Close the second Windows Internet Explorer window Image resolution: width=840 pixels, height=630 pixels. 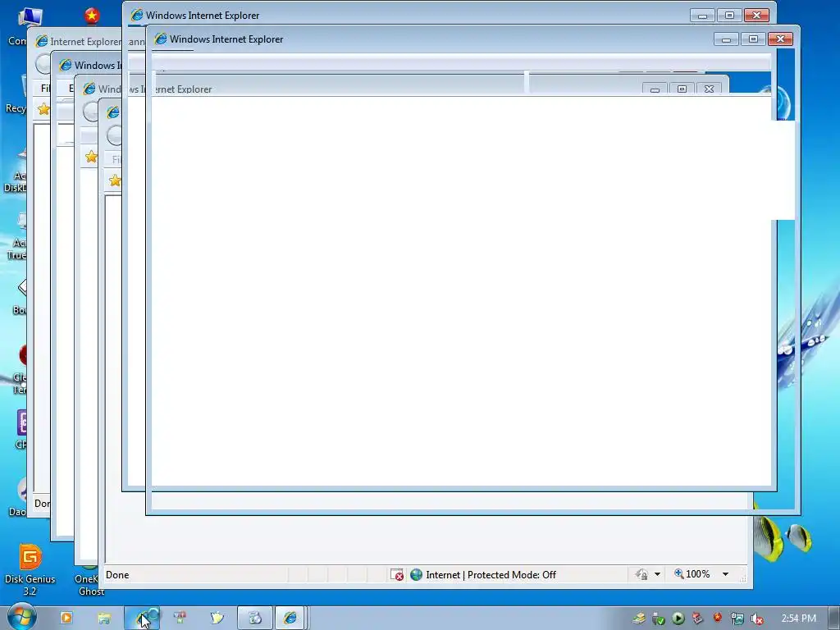(757, 15)
